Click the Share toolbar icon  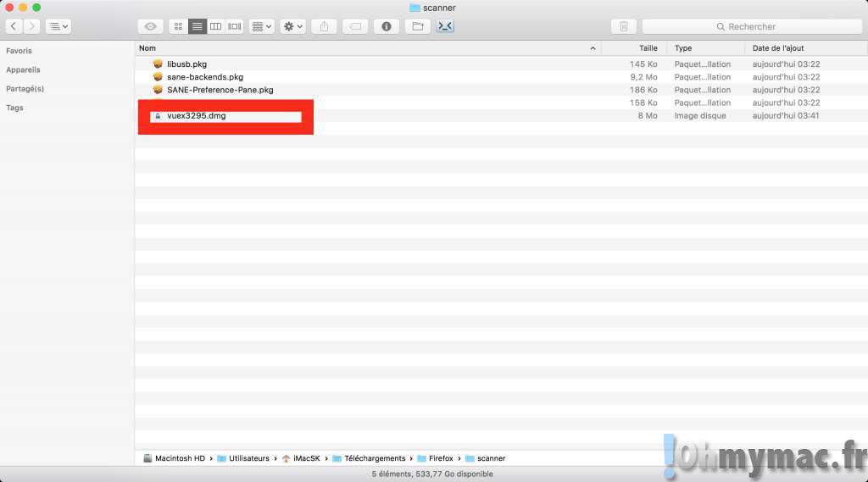325,26
